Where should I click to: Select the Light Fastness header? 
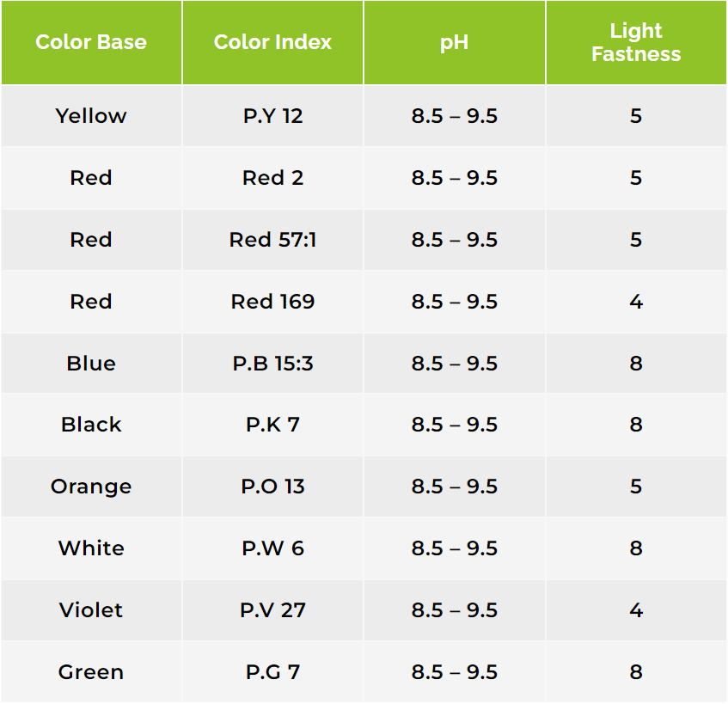pos(636,42)
